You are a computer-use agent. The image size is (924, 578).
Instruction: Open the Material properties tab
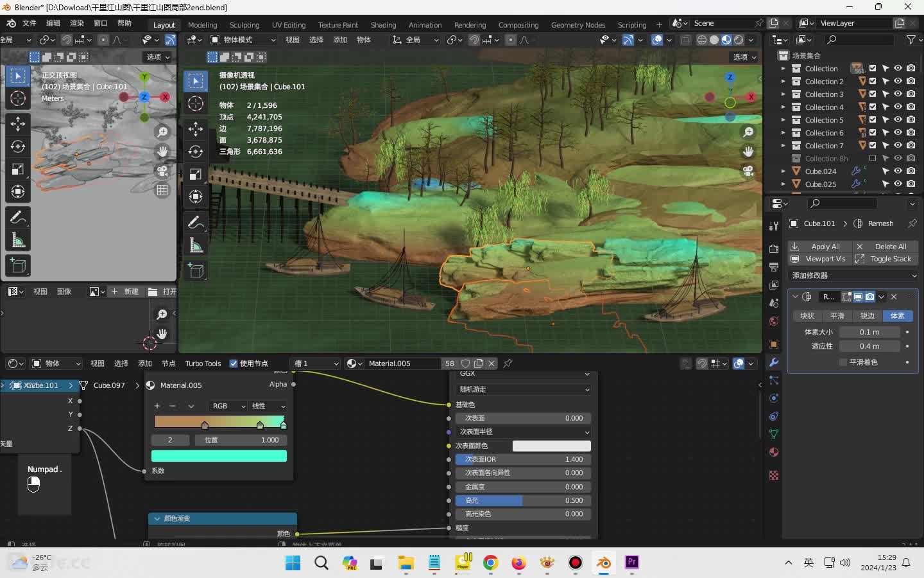[x=774, y=452]
